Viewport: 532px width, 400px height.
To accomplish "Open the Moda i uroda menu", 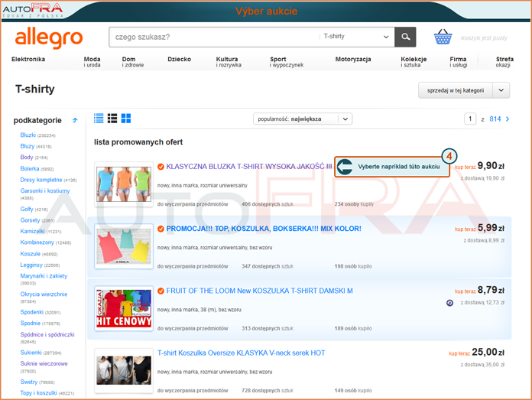I will click(x=92, y=62).
